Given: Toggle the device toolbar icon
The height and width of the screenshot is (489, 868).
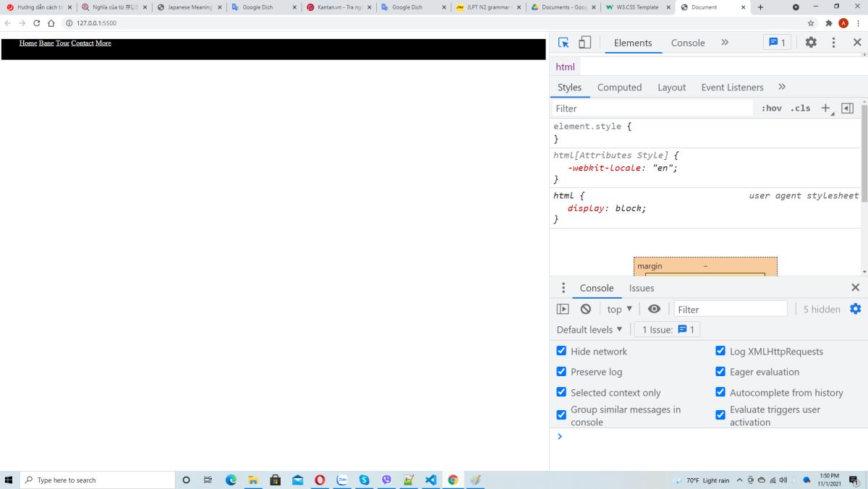Looking at the screenshot, I should [x=584, y=43].
